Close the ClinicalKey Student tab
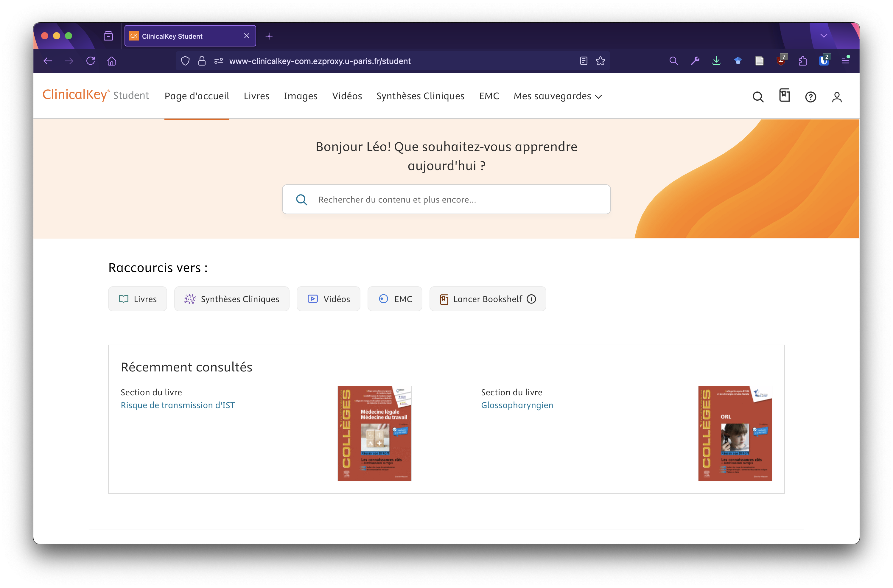Viewport: 893px width, 588px height. (x=247, y=36)
